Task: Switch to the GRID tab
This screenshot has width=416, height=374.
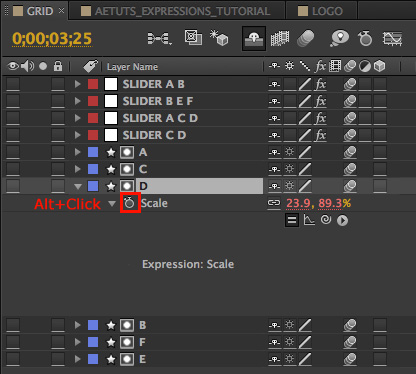Action: pos(35,11)
